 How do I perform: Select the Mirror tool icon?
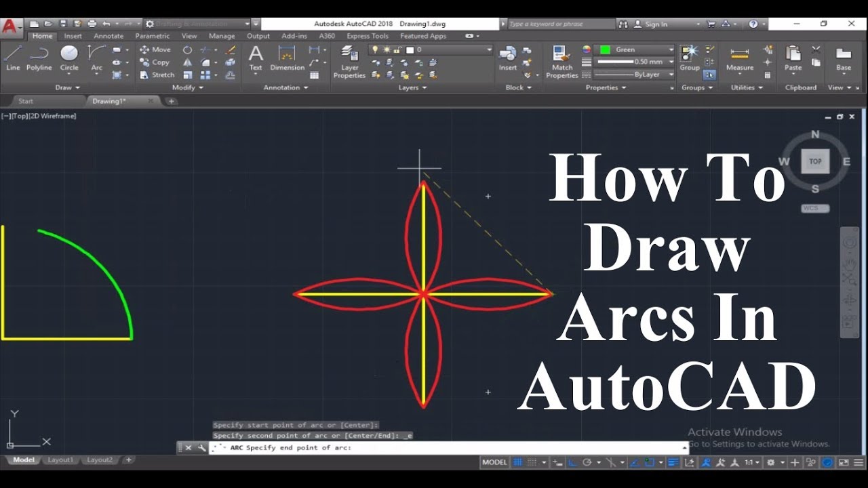tap(188, 62)
